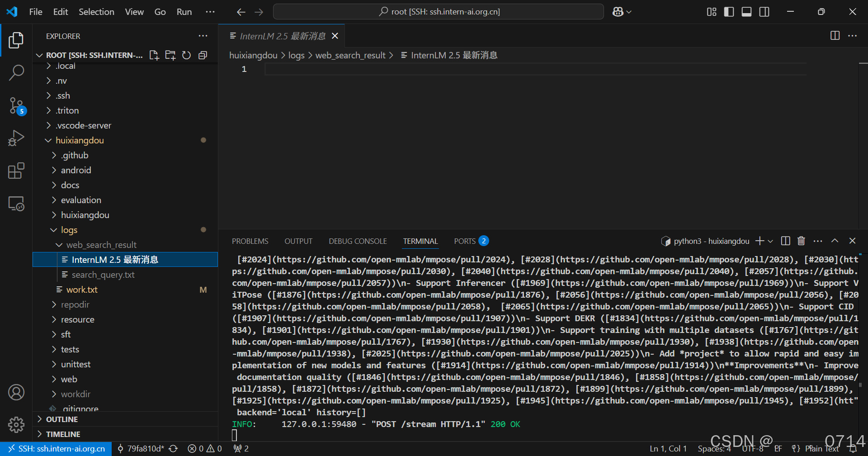Viewport: 868px width, 456px height.
Task: Expand the unittest folder
Action: (x=125, y=364)
